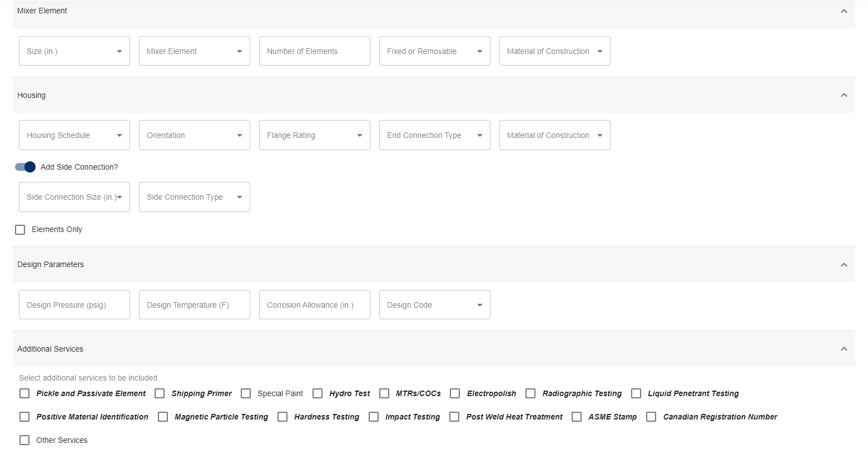Click the Corrosion Allowance (in.) field
The width and height of the screenshot is (868, 449).
click(x=314, y=305)
